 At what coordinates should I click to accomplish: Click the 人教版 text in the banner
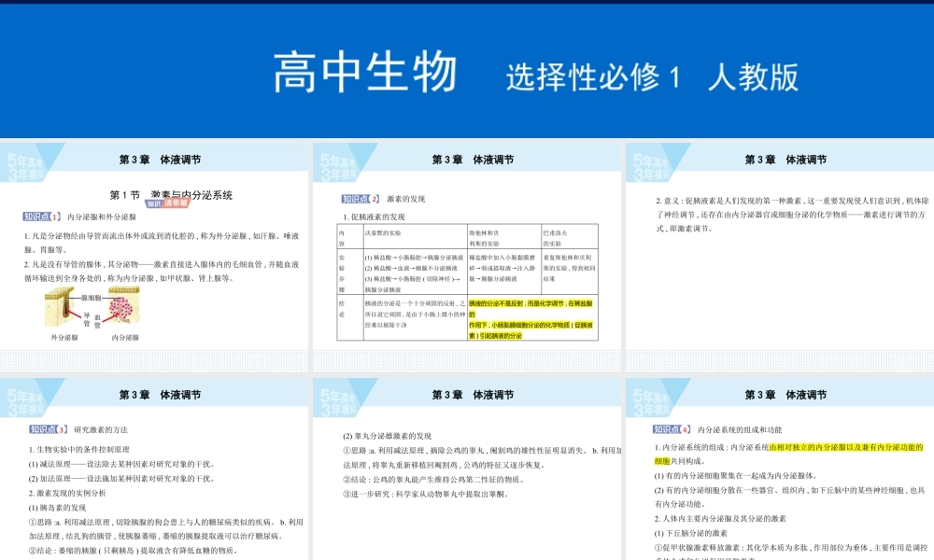click(x=754, y=77)
